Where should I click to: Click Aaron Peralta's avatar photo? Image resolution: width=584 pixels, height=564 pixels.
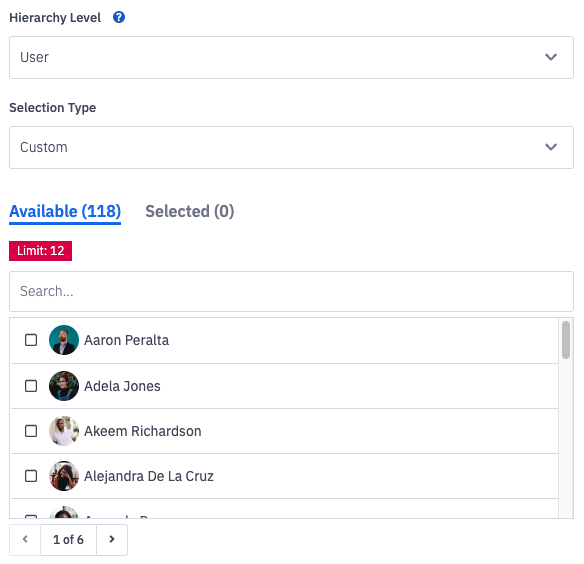(x=64, y=340)
